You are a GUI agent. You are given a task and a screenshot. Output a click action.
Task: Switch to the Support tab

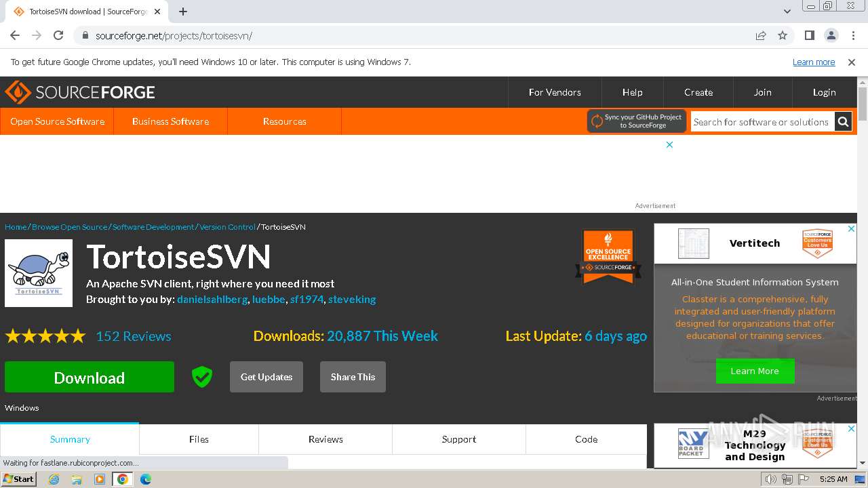459,439
